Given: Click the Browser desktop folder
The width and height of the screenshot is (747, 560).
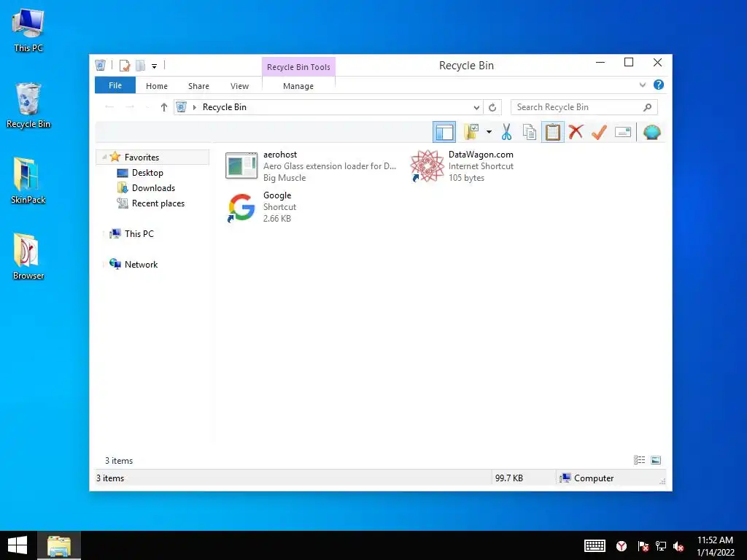Looking at the screenshot, I should (x=28, y=256).
